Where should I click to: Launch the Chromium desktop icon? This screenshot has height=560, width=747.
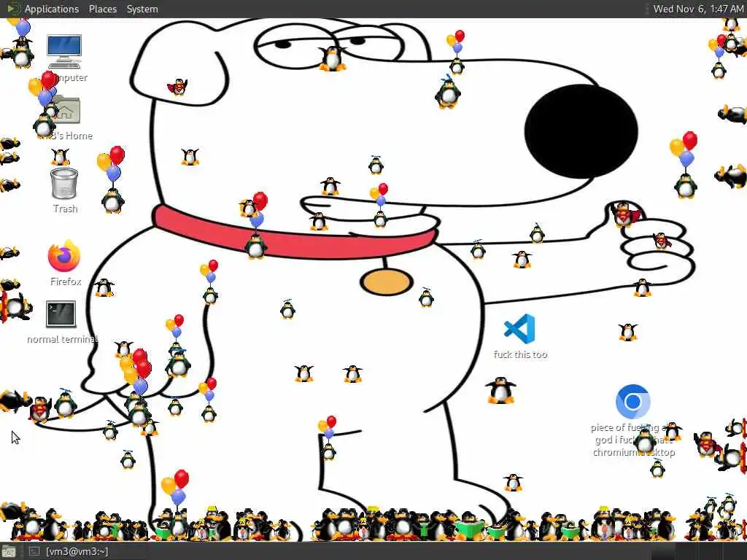[632, 402]
